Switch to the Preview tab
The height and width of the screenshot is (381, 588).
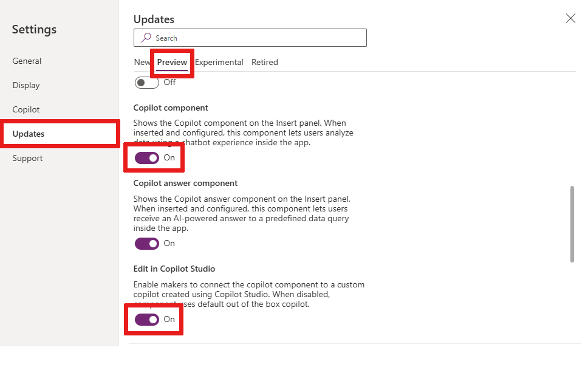[x=172, y=62]
